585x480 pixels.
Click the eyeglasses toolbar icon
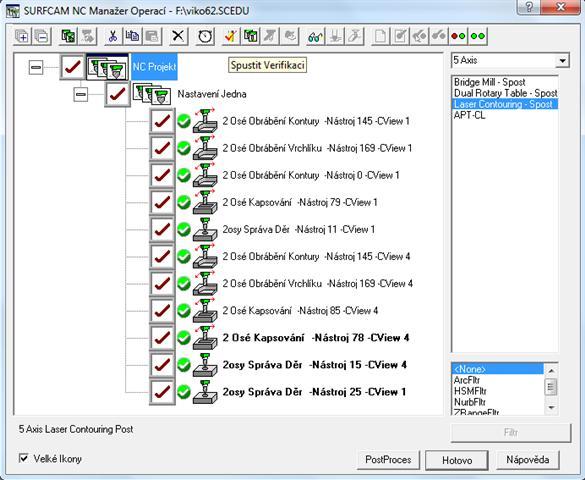coord(315,36)
